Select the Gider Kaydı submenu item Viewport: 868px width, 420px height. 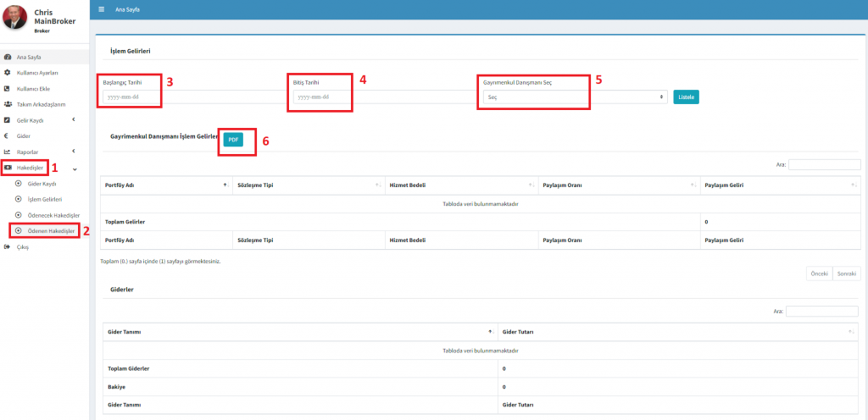[42, 184]
